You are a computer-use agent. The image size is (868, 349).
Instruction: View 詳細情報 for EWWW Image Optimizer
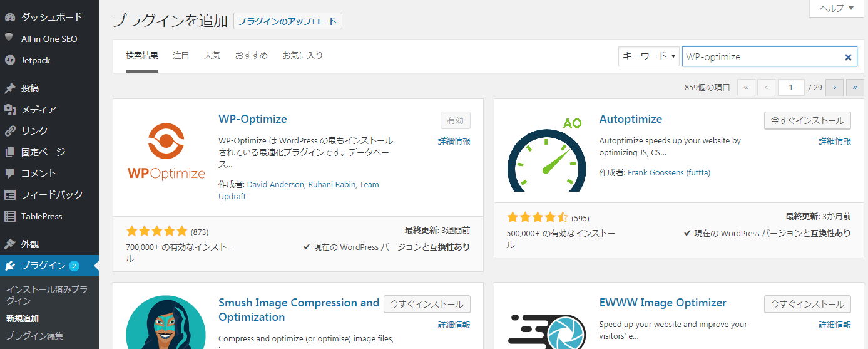(835, 325)
